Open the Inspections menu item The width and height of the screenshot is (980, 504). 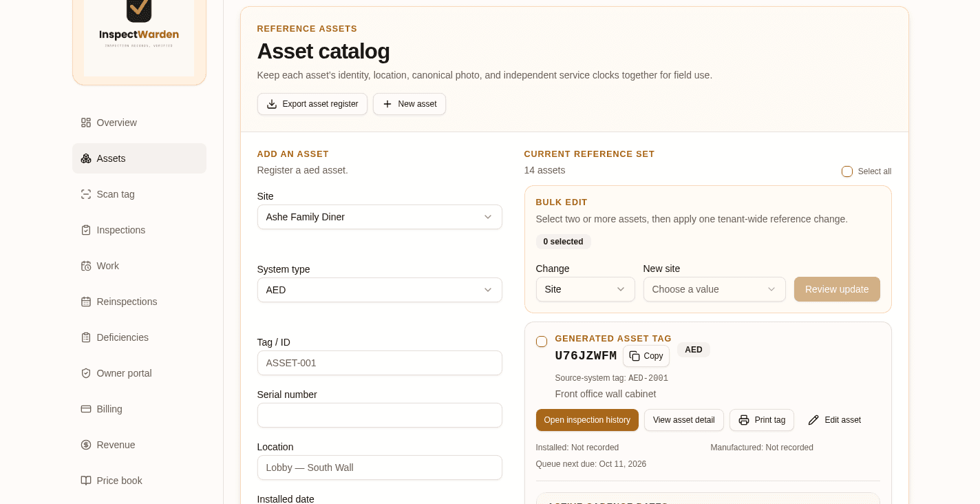pos(139,230)
